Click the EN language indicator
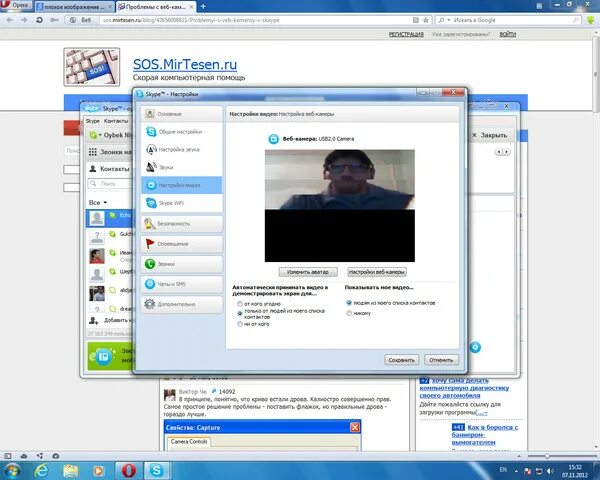This screenshot has height=480, width=600. coord(503,470)
